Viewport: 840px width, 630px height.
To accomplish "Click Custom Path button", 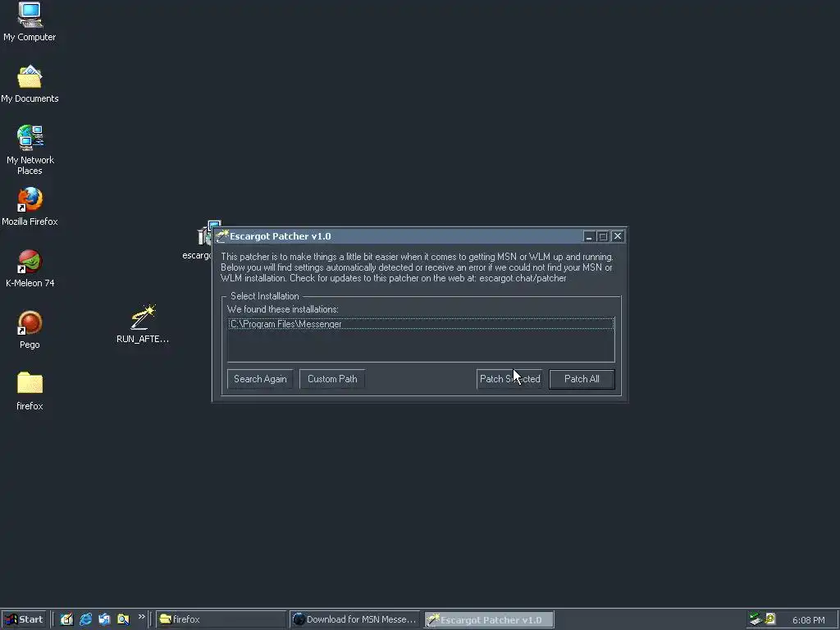I will [332, 379].
